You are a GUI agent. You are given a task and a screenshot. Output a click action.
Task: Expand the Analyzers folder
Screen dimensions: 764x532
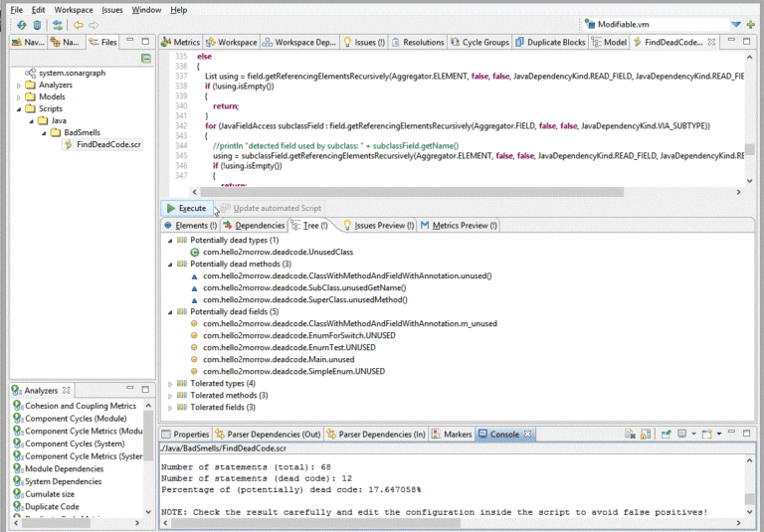coord(19,86)
